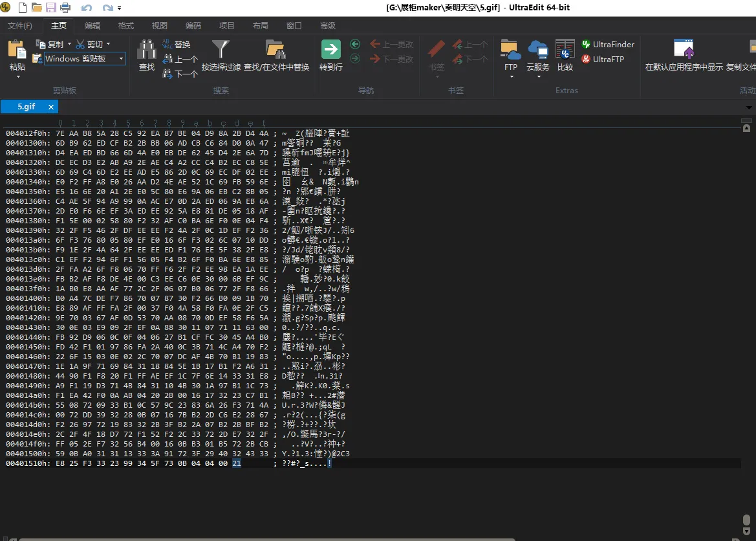Expand the 粘贴 options arrow
756x541 pixels.
click(x=18, y=76)
